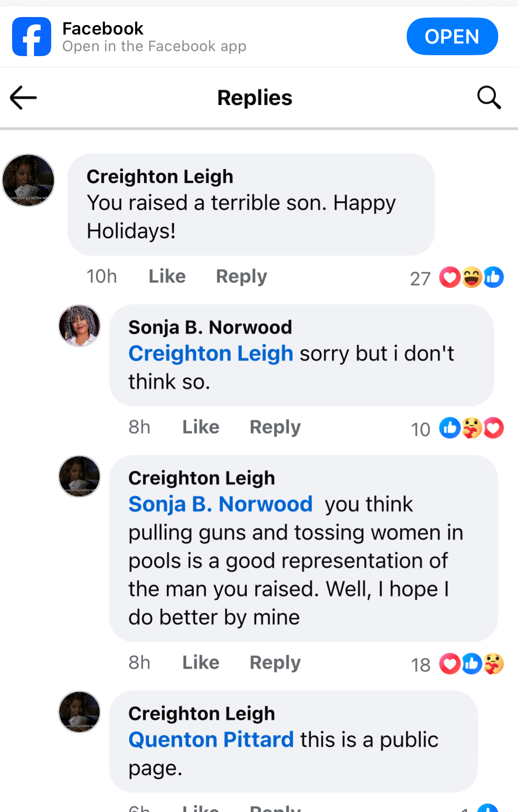Viewport: 518px width, 812px height.
Task: Like Creighton Leigh's first comment
Action: coord(167,276)
